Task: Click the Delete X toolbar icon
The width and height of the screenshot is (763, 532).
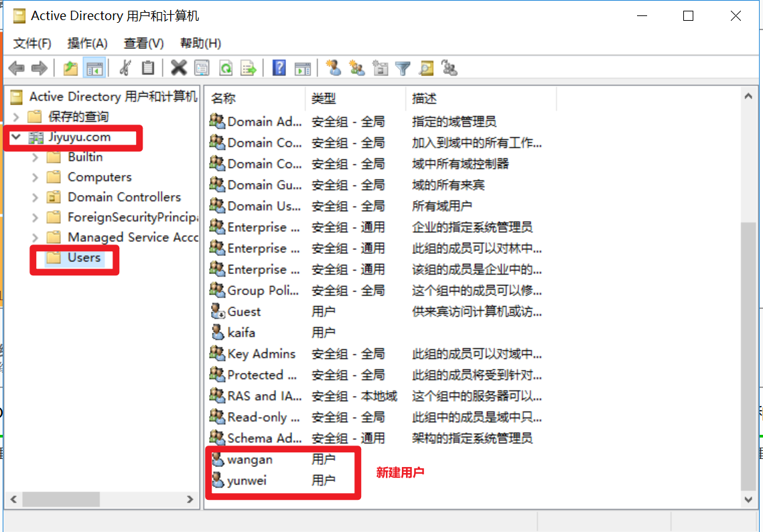Action: 179,68
